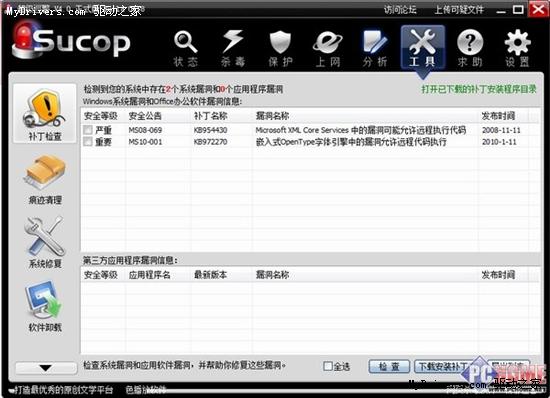Screen dimensions: 550x398
Task: Open 打开已下载的补丁安装程序目录 link
Action: coord(479,89)
